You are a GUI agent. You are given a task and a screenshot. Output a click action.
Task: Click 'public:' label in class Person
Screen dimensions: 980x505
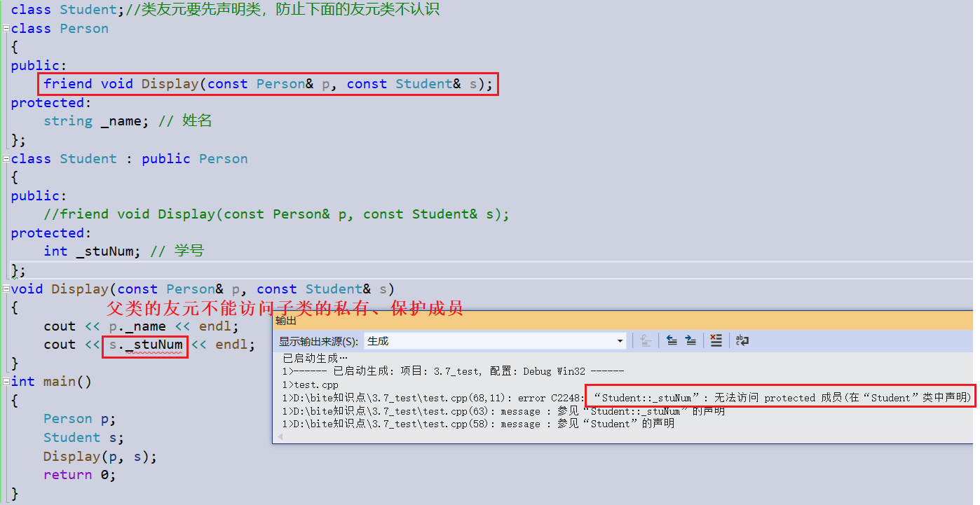[39, 66]
